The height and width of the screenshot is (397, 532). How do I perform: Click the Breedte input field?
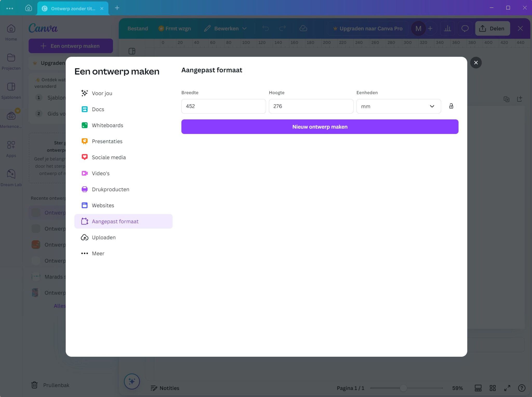223,106
